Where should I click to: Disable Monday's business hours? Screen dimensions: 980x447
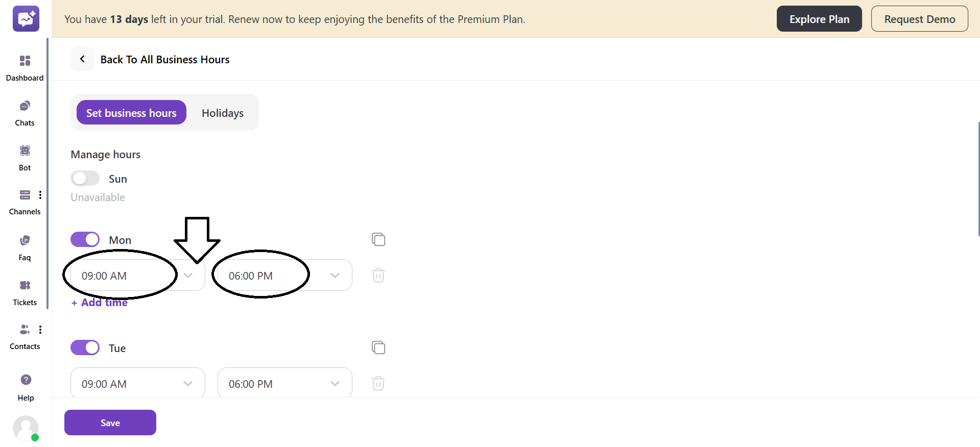coord(85,239)
